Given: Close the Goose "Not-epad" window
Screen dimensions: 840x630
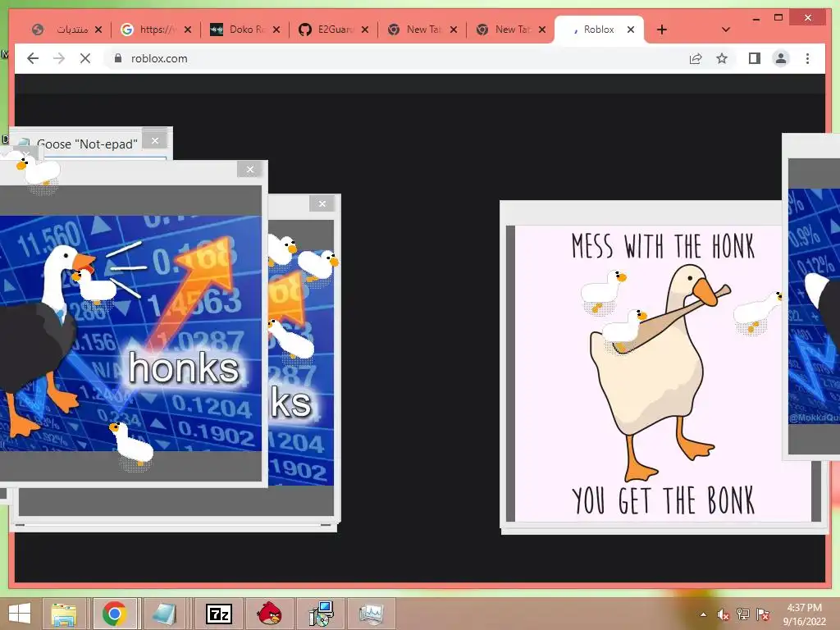Looking at the screenshot, I should (x=155, y=141).
